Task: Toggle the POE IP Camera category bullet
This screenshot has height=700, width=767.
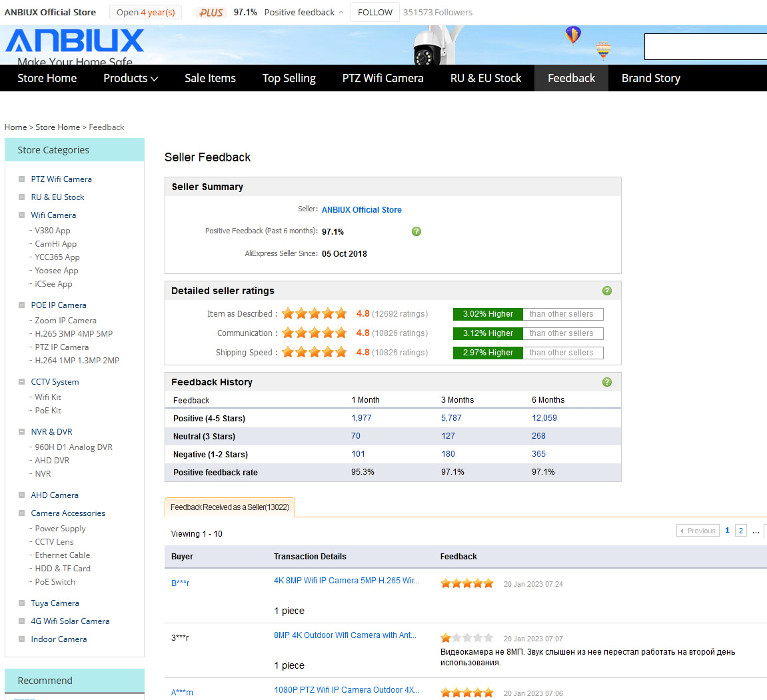Action: tap(22, 305)
